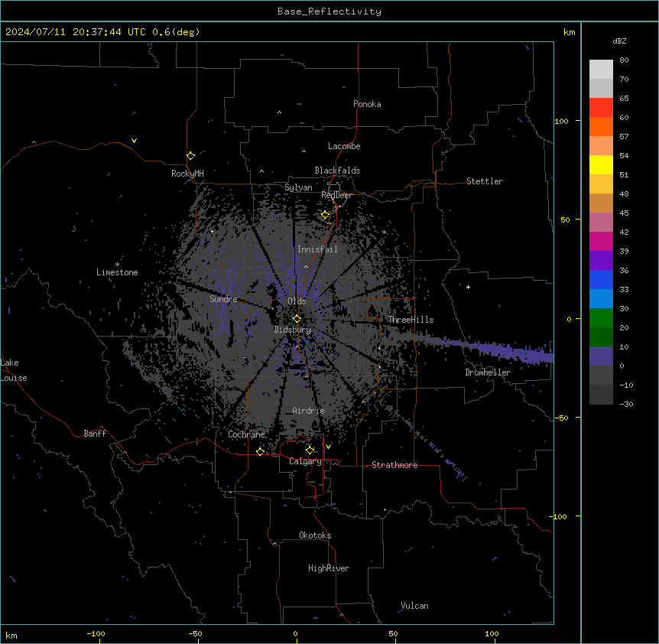
Task: Select the white plus marker north of Drumheller
Action: [x=468, y=287]
